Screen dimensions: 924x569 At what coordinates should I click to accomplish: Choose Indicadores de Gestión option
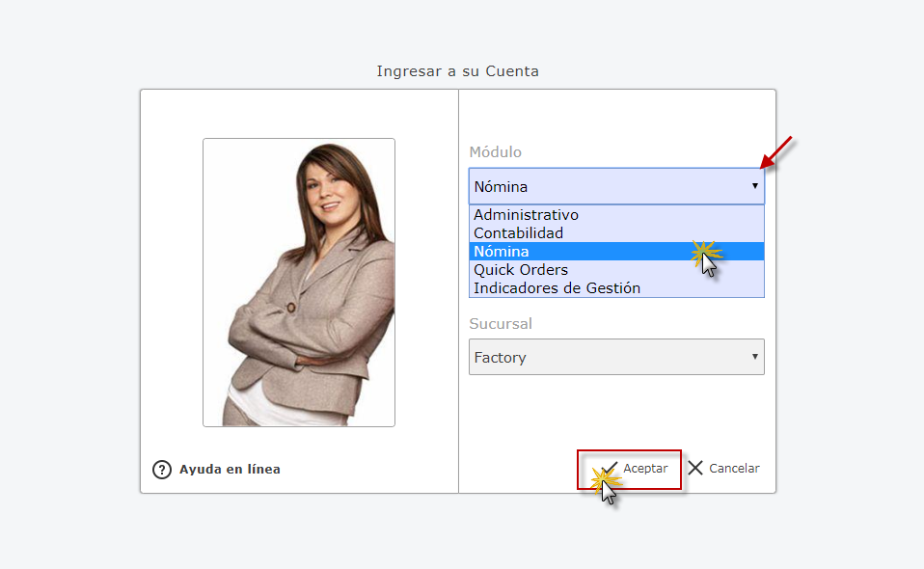(x=557, y=288)
